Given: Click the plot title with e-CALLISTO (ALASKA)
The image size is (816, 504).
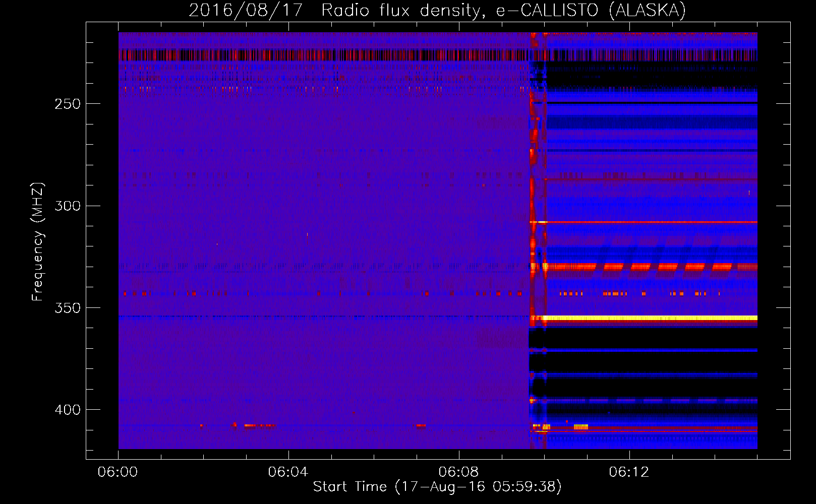Looking at the screenshot, I should 437,10.
